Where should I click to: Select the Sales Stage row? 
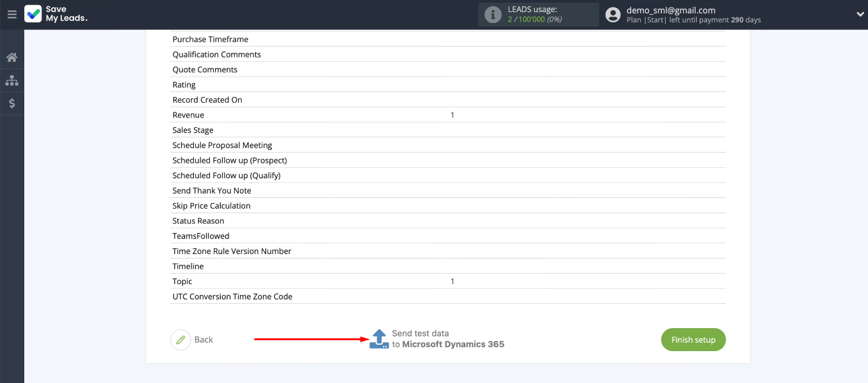click(447, 130)
